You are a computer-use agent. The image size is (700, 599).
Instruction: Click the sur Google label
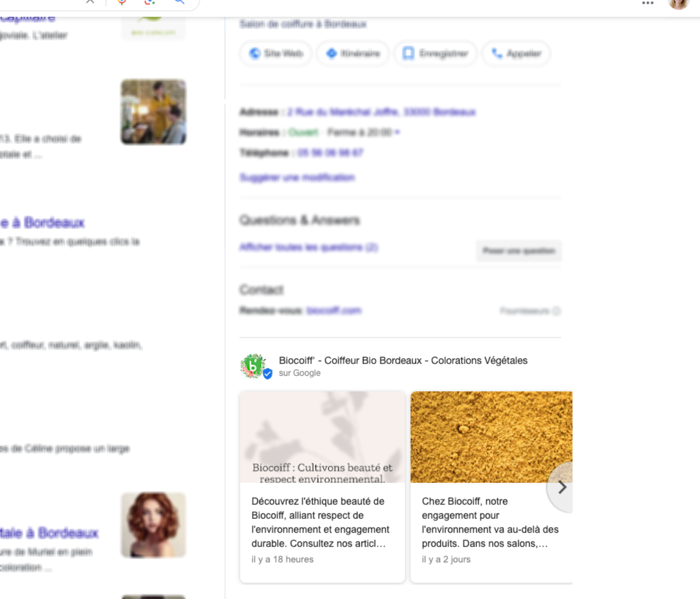click(x=300, y=373)
